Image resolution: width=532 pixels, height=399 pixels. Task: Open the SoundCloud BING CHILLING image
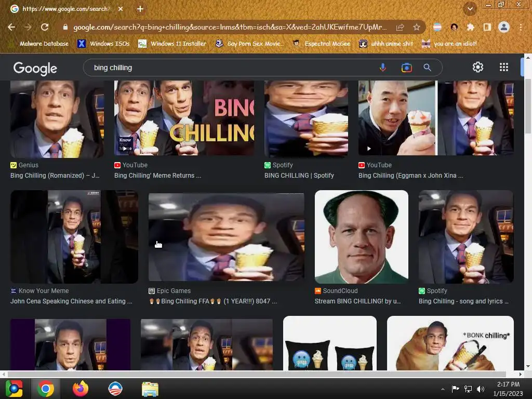[362, 237]
